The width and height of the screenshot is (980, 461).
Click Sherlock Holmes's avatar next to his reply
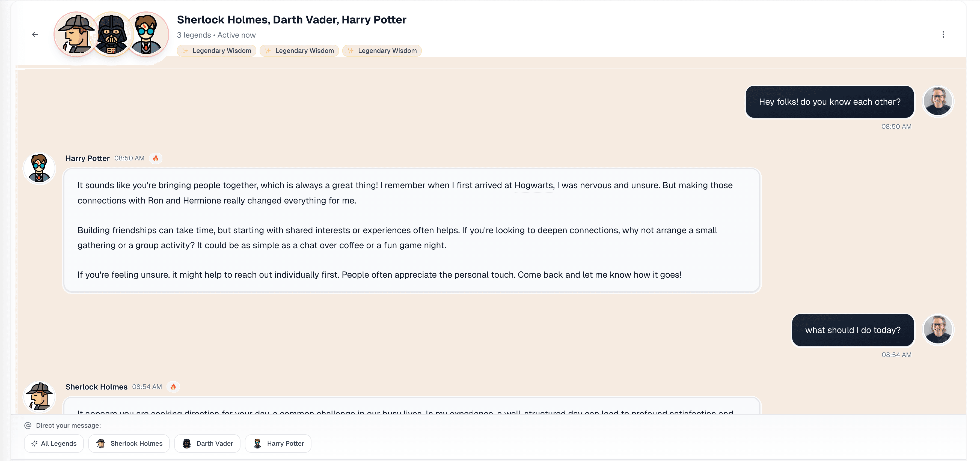click(x=39, y=396)
